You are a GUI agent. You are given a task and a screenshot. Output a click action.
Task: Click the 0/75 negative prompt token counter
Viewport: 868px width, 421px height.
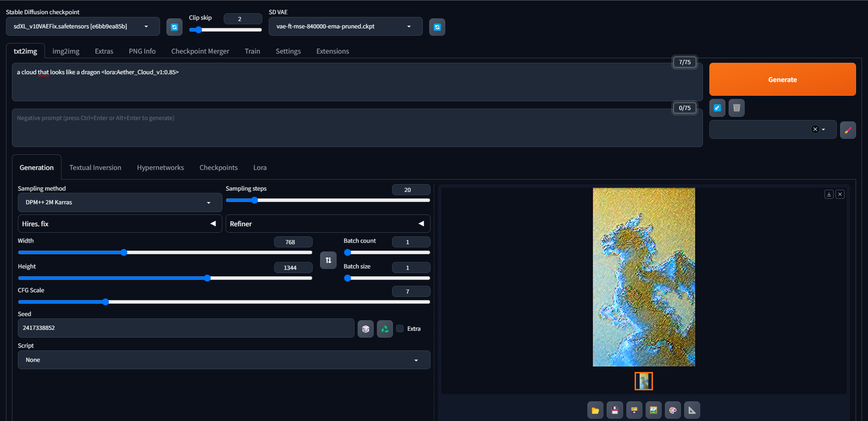[685, 108]
